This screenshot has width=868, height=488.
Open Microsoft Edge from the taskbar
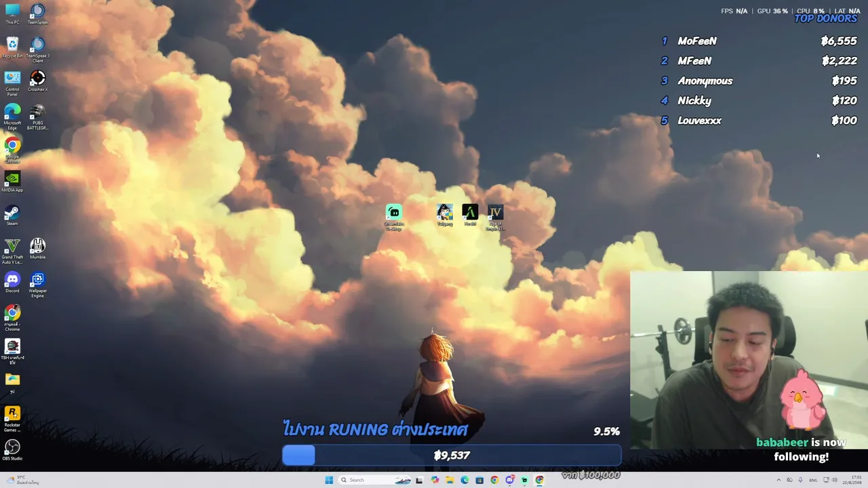point(465,480)
